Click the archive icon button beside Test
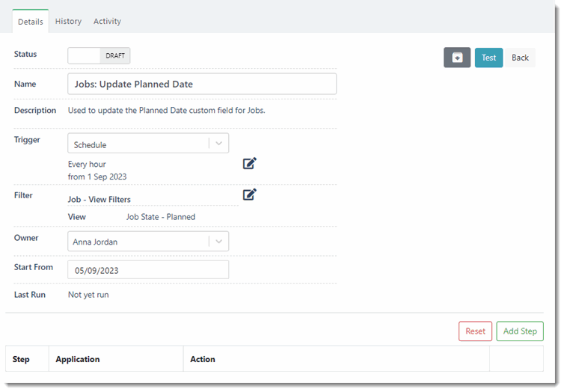 click(x=457, y=58)
